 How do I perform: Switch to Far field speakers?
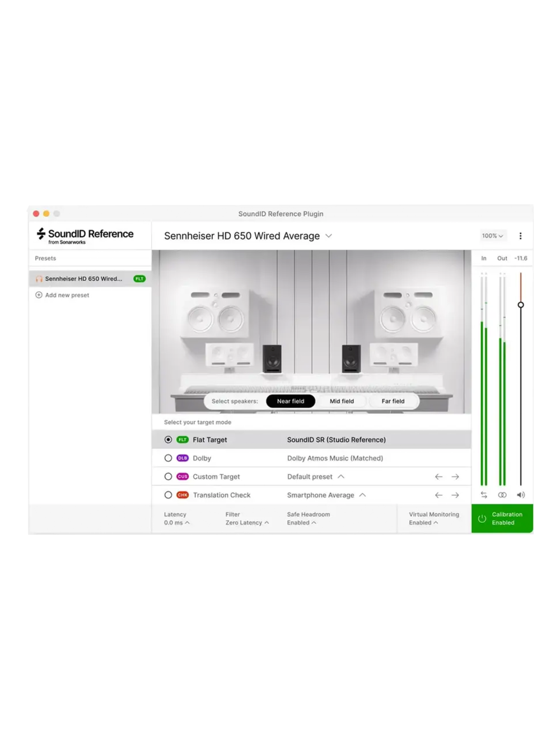pyautogui.click(x=393, y=401)
